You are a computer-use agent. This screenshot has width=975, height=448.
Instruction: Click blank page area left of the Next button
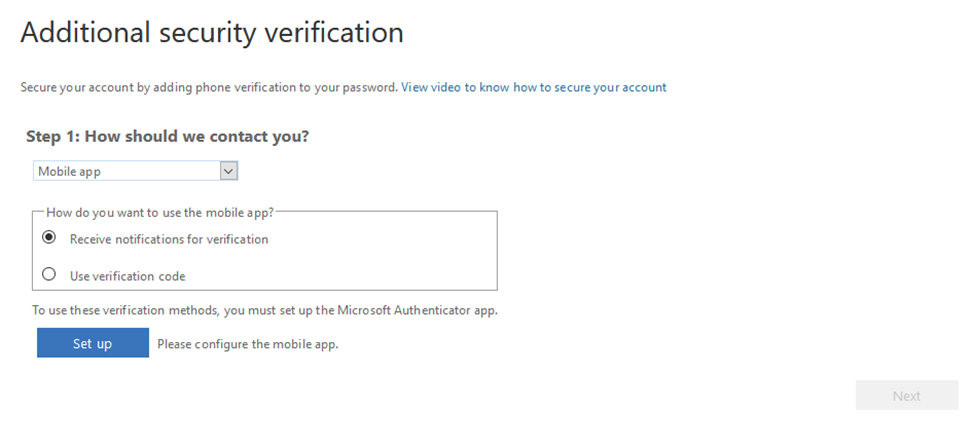[x=684, y=396]
